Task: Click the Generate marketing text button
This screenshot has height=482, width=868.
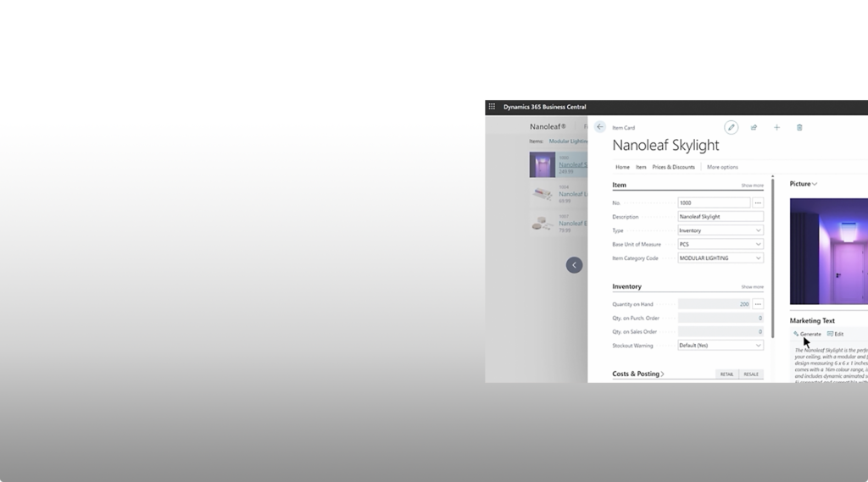Action: point(808,334)
